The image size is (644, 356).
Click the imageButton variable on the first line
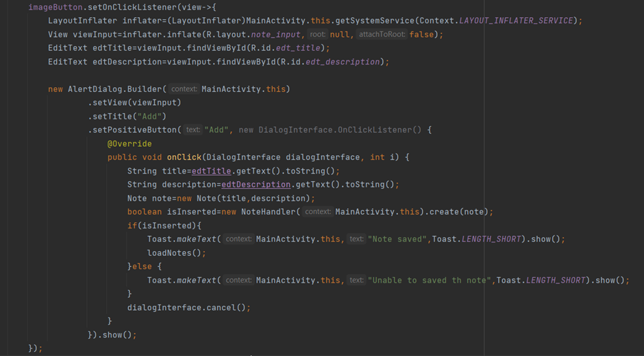55,7
